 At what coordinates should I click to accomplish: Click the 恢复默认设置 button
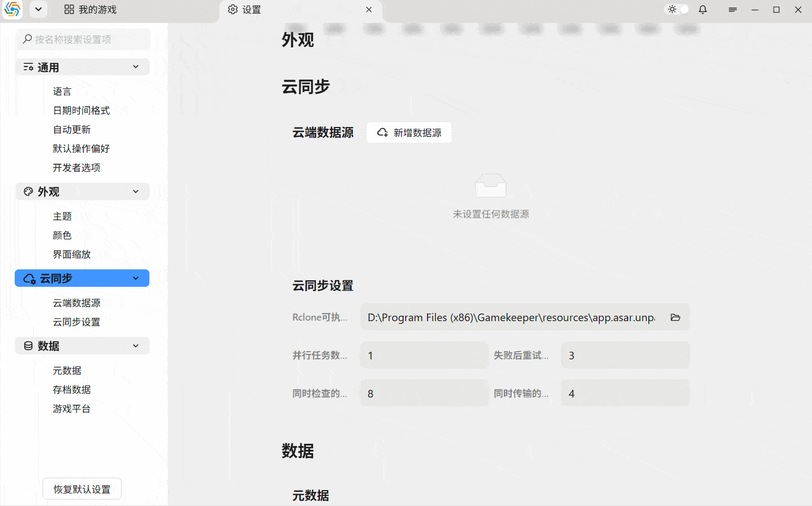coord(81,489)
